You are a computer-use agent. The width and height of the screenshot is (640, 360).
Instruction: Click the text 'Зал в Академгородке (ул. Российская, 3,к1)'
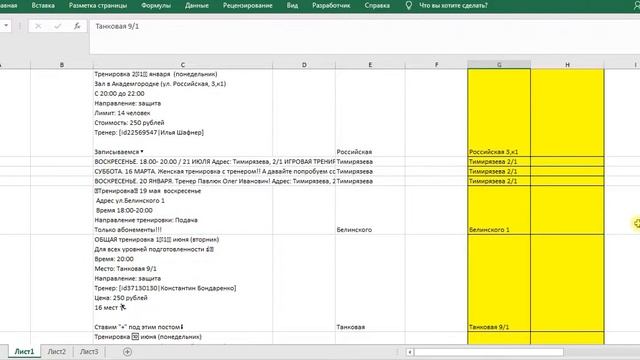[160, 84]
